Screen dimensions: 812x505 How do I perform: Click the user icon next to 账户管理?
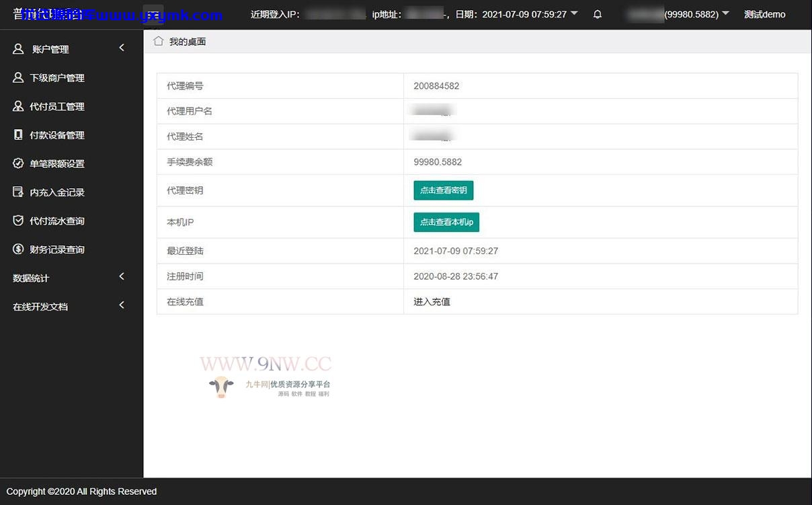coord(18,49)
